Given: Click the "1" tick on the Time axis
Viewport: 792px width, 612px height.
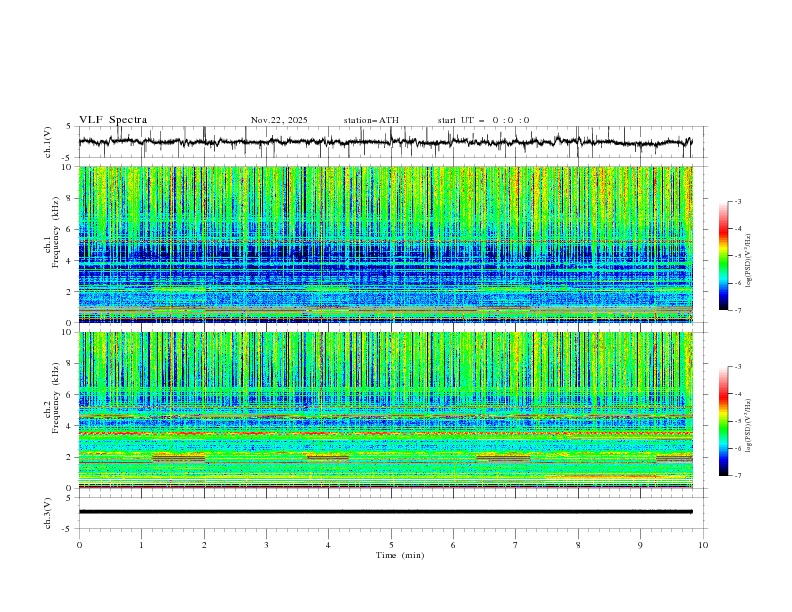Looking at the screenshot, I should [x=141, y=545].
